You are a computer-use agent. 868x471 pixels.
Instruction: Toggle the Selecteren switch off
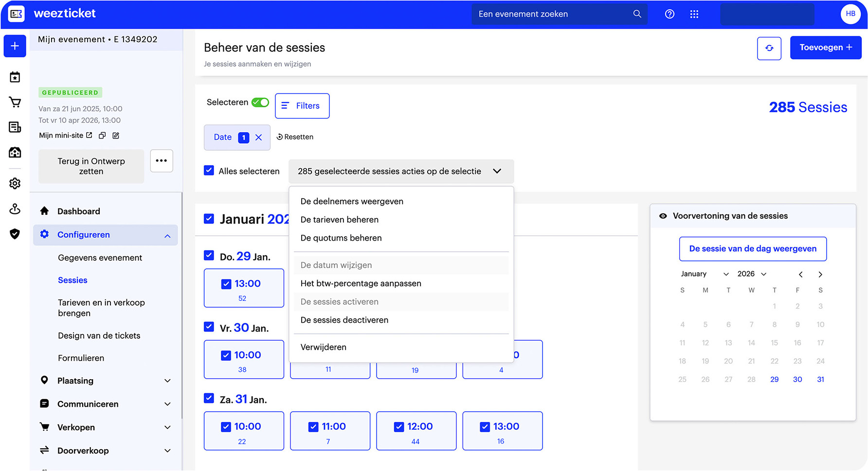pyautogui.click(x=260, y=102)
